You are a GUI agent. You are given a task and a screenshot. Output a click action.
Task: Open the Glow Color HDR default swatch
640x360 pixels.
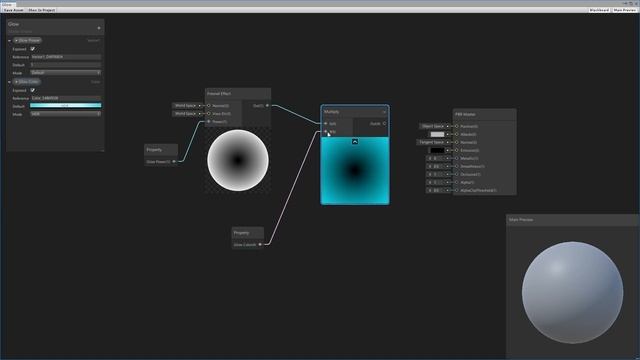[x=66, y=106]
